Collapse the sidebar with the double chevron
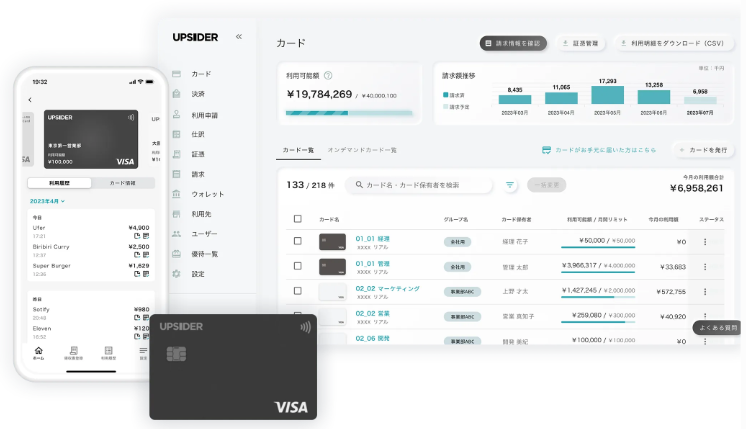 238,36
